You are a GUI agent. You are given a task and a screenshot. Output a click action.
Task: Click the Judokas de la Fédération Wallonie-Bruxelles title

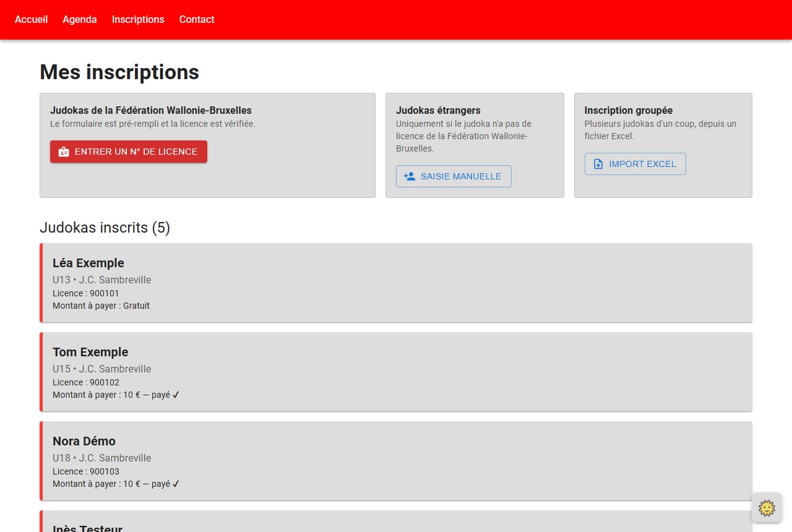(x=151, y=110)
